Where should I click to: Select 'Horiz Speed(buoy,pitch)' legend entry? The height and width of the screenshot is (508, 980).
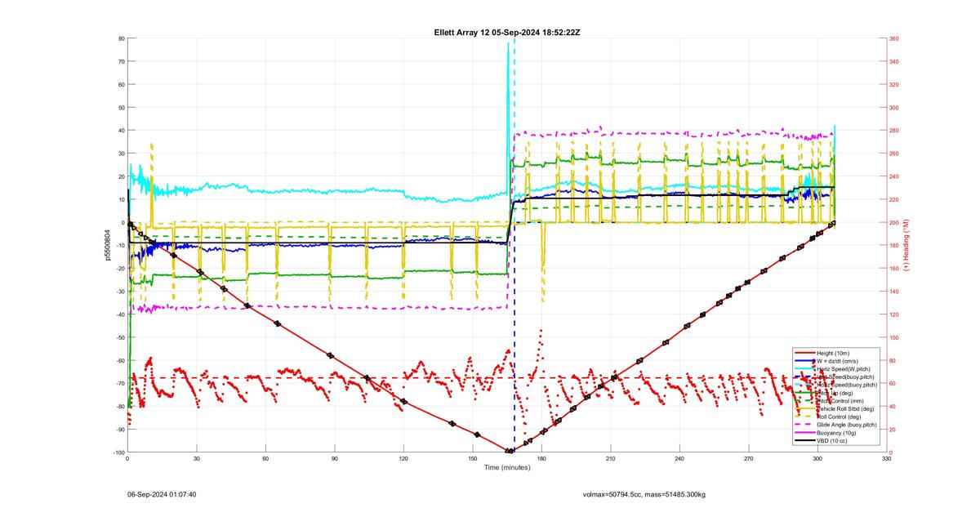(847, 385)
